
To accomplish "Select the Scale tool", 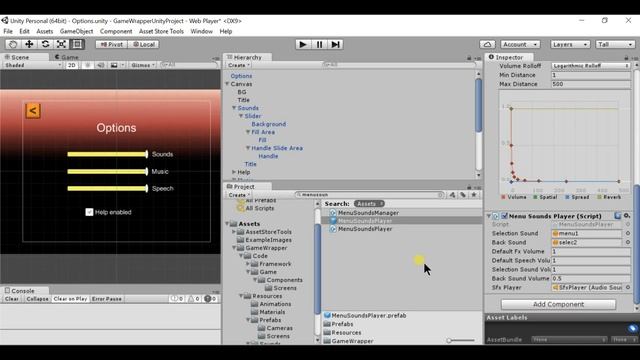I will pos(61,44).
